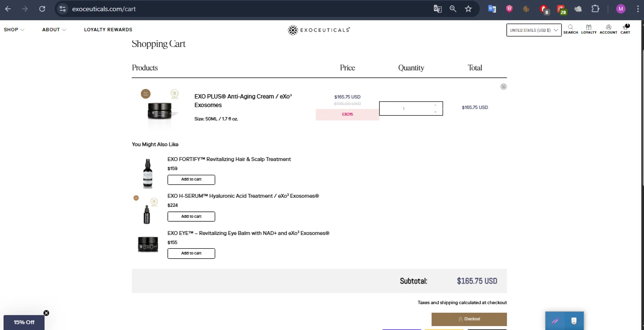Click the EXO15 discount code tag
Image resolution: width=644 pixels, height=330 pixels.
coord(347,115)
